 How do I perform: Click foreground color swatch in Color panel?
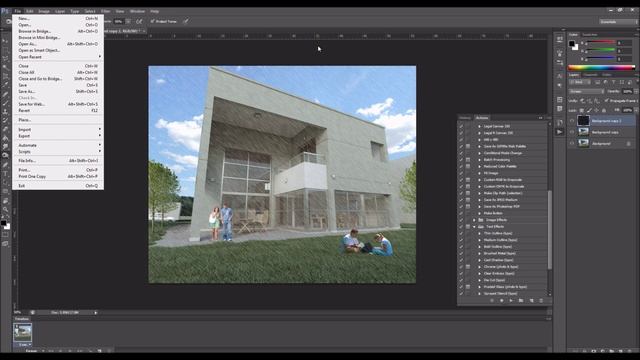(572, 43)
